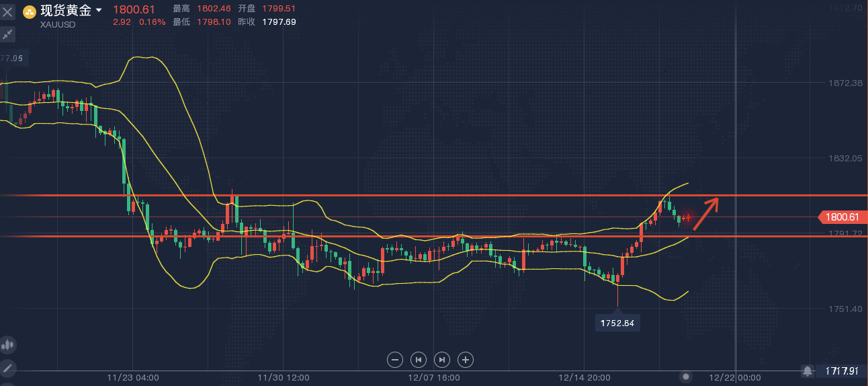Click the crosshair price label 1717.91
The width and height of the screenshot is (868, 386).
click(842, 371)
